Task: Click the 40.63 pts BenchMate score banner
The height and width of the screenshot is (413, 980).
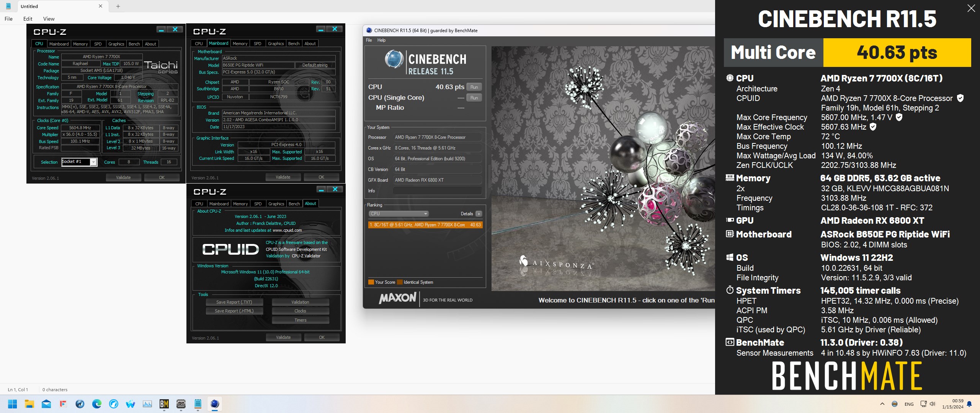Action: click(897, 52)
